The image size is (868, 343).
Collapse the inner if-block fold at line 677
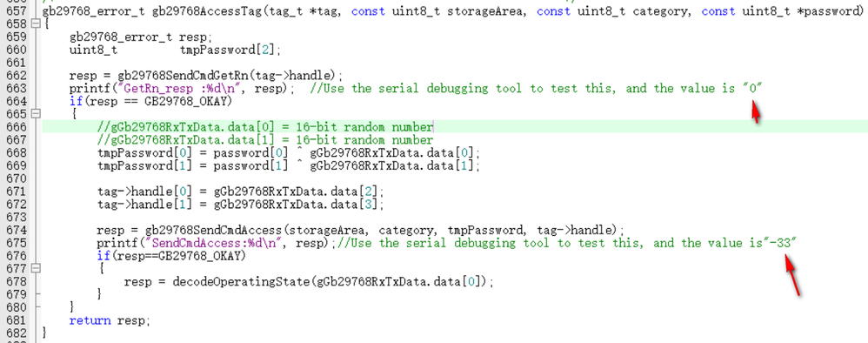(x=36, y=268)
